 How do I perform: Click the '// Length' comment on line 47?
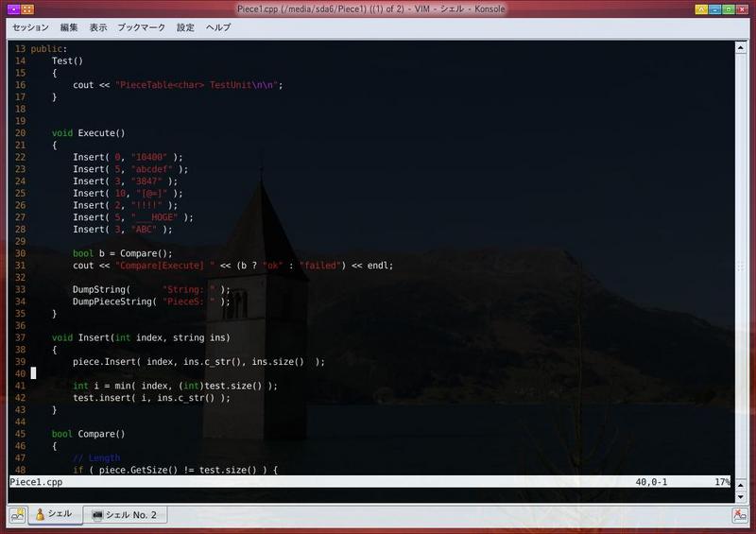[96, 457]
